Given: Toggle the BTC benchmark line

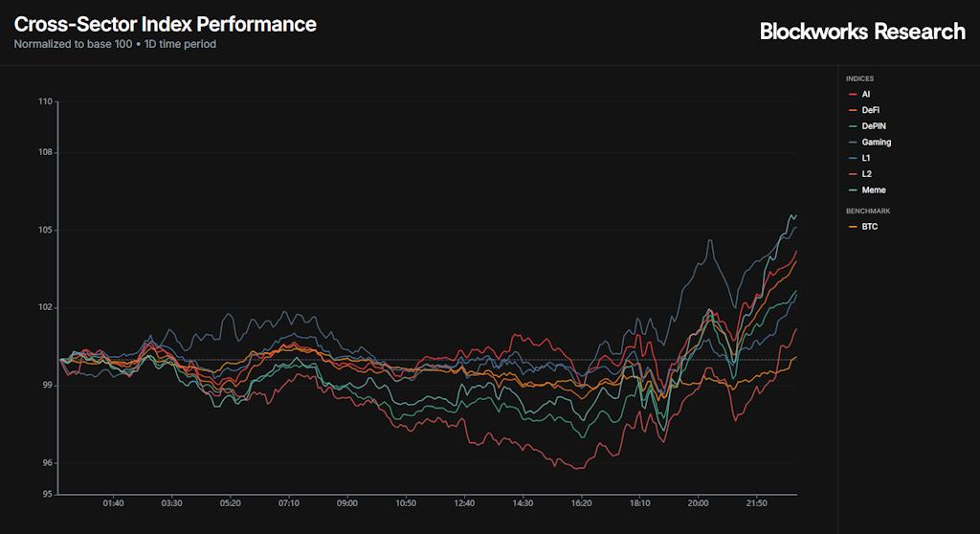Looking at the screenshot, I should pos(869,227).
